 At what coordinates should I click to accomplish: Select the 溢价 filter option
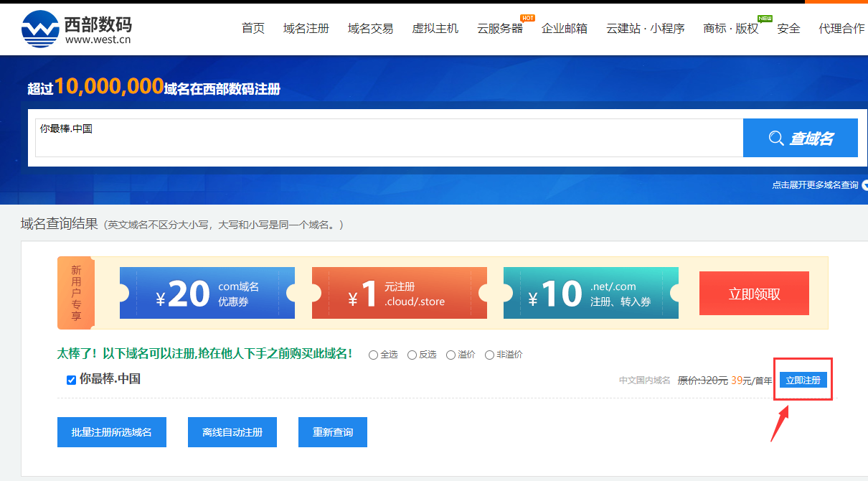pos(450,355)
